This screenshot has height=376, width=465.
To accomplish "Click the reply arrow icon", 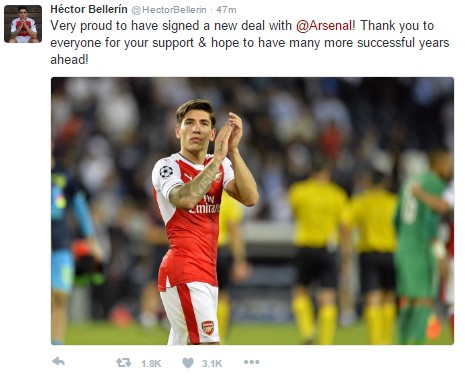I will (x=59, y=362).
